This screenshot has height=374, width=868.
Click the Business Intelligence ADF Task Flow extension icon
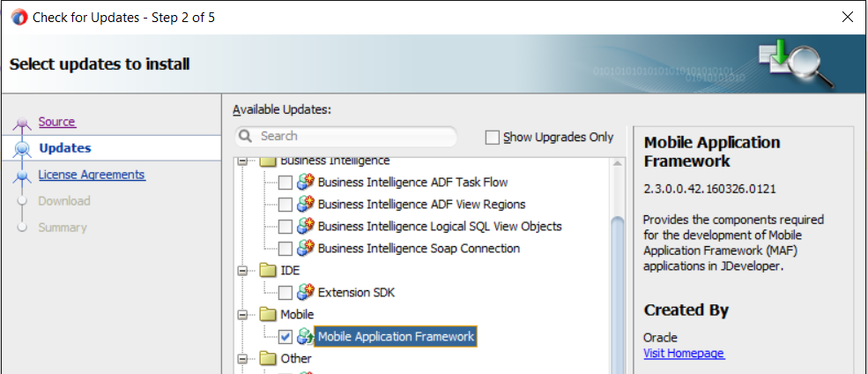(306, 182)
